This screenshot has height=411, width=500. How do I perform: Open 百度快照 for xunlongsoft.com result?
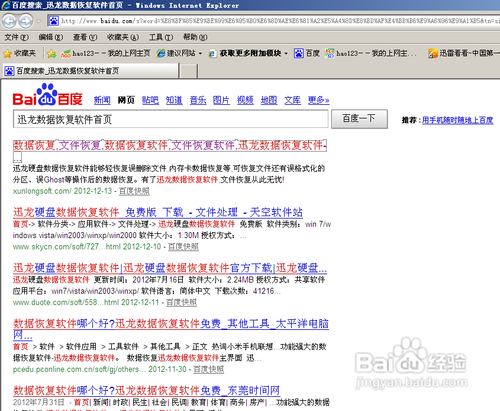134,191
